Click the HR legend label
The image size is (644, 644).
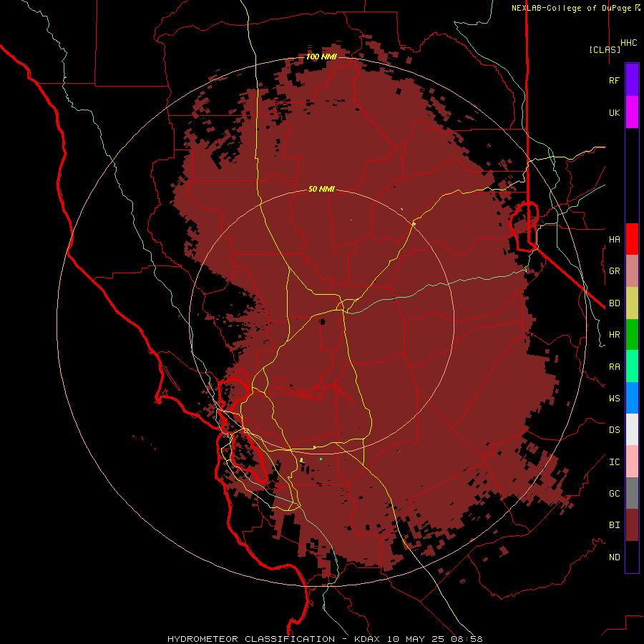point(614,335)
